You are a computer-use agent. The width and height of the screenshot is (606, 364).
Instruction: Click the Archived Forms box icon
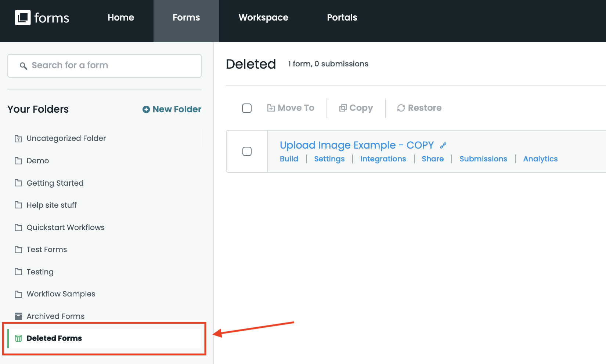click(x=18, y=316)
